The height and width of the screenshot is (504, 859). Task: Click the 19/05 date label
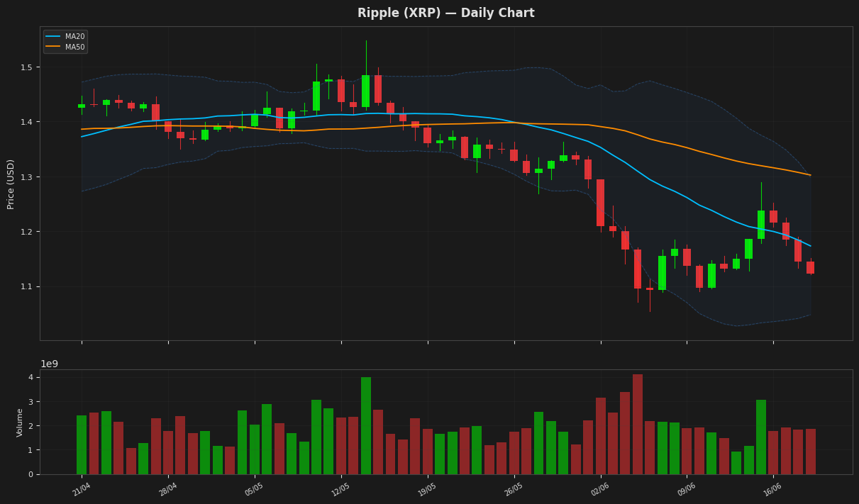pos(428,489)
